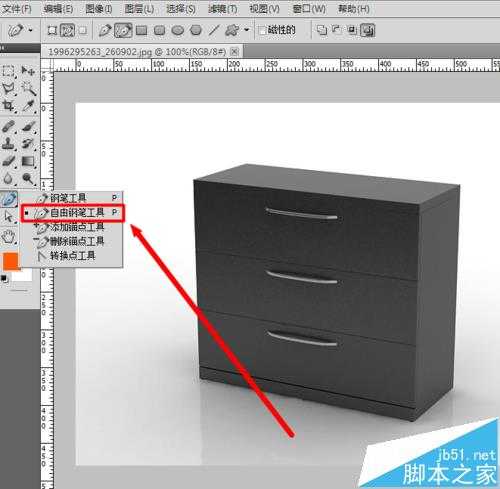Select the Ellipse shape tool icon

[x=178, y=31]
